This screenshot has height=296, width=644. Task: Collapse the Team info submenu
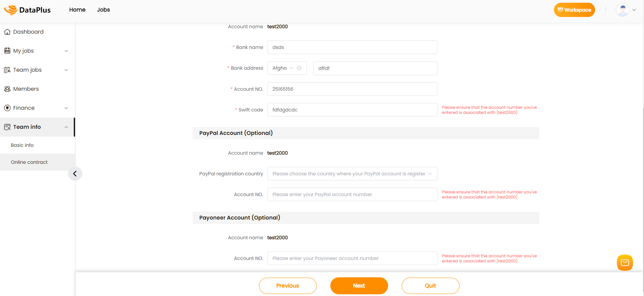66,127
